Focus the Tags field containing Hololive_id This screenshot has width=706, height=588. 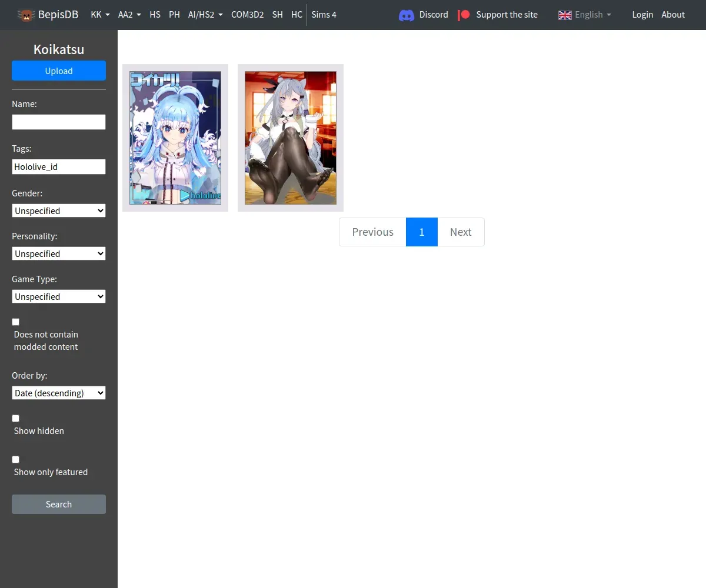pos(59,166)
